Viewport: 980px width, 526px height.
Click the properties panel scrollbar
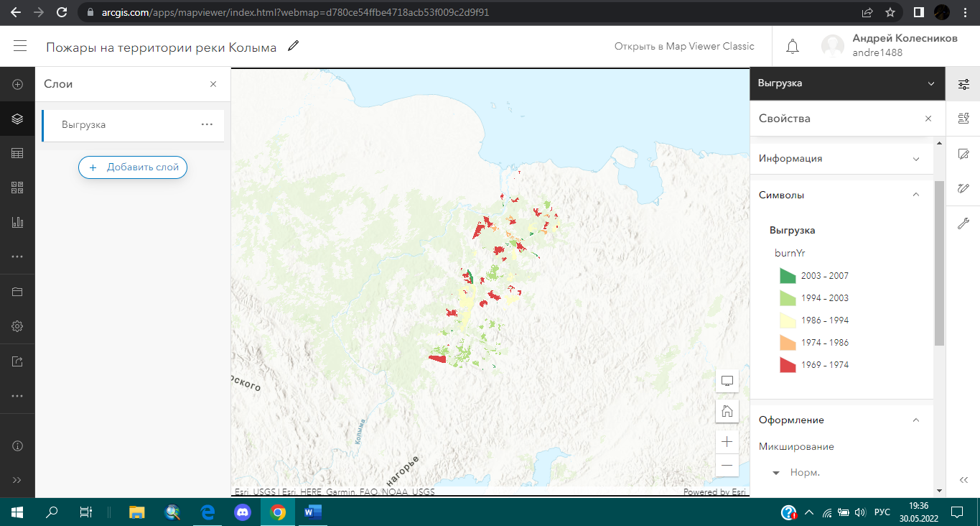[x=939, y=262]
